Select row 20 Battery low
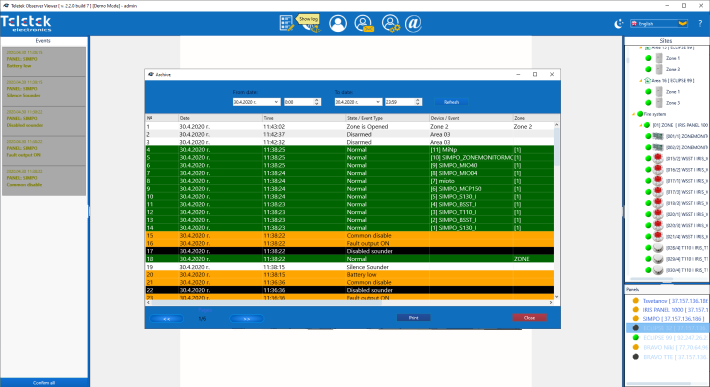This screenshot has height=387, width=710. coord(350,275)
